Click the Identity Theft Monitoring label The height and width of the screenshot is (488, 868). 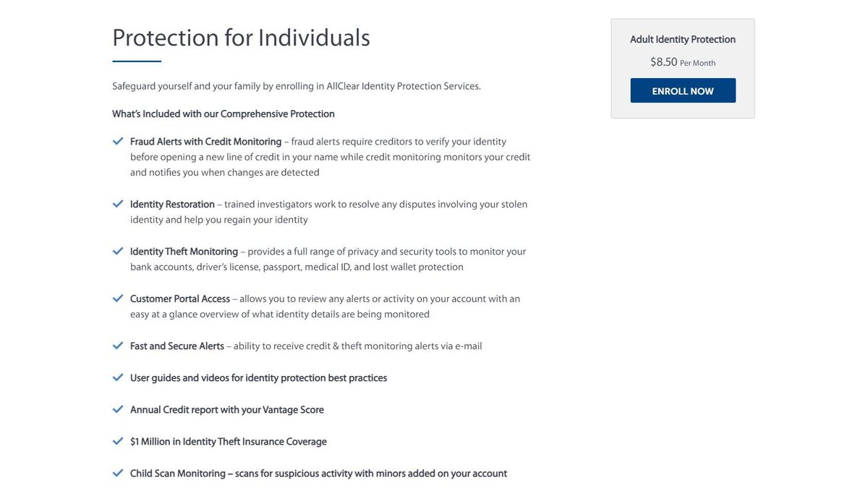coord(184,252)
